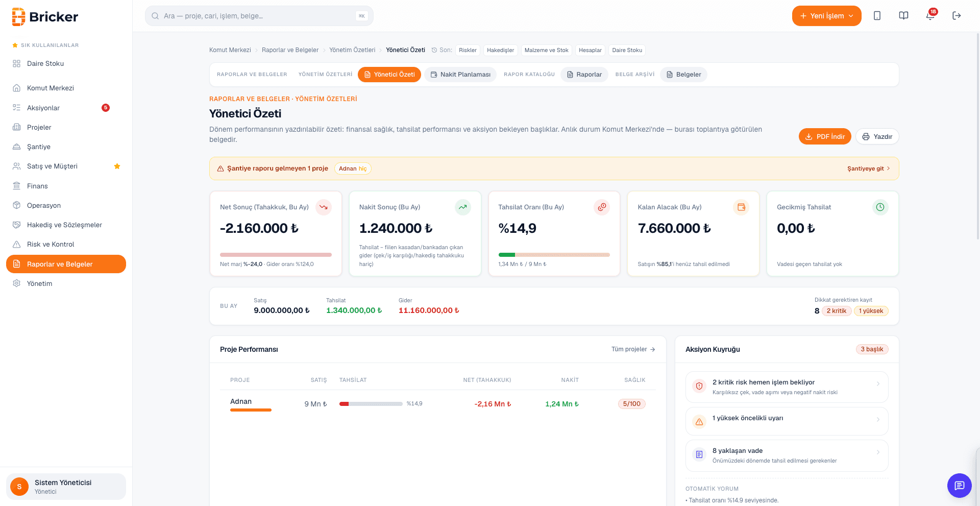Focus the search field Ara — proje, cari

259,16
